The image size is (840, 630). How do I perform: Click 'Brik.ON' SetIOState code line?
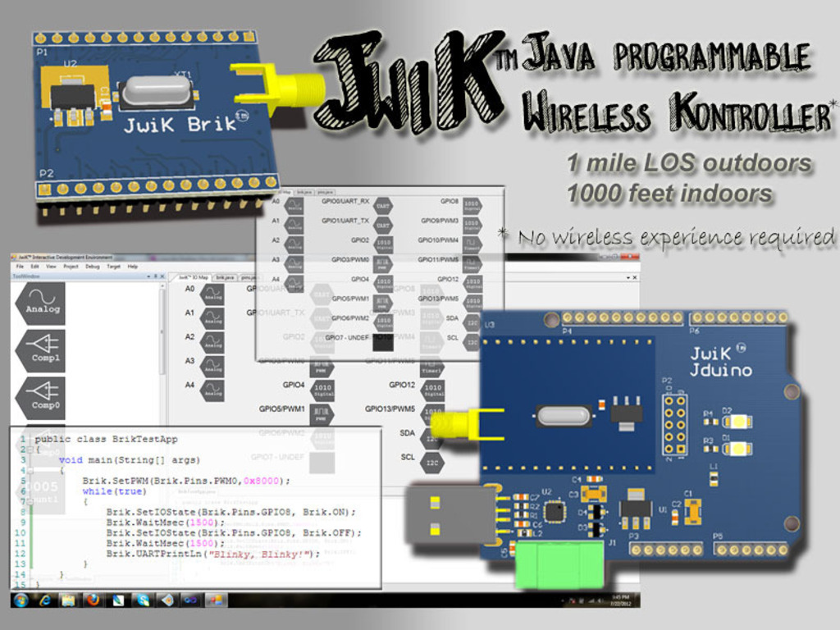pyautogui.click(x=231, y=512)
